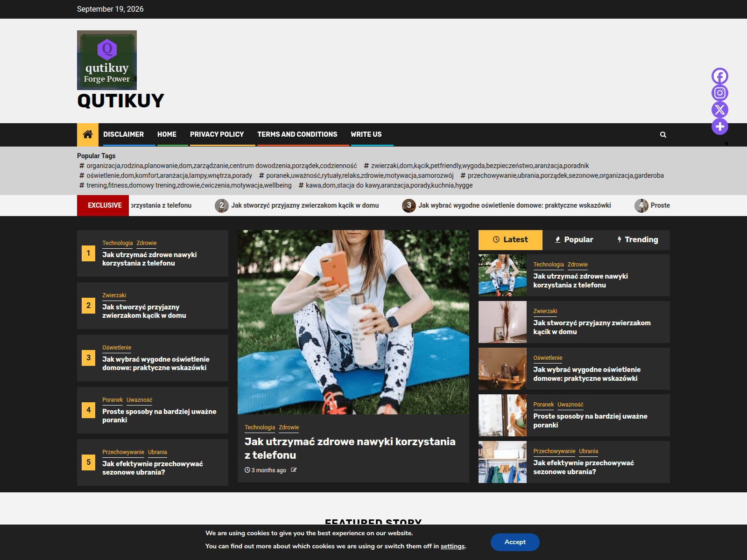This screenshot has width=747, height=560.
Task: Open TERMS AND CONDITIONS menu item
Action: (x=297, y=134)
